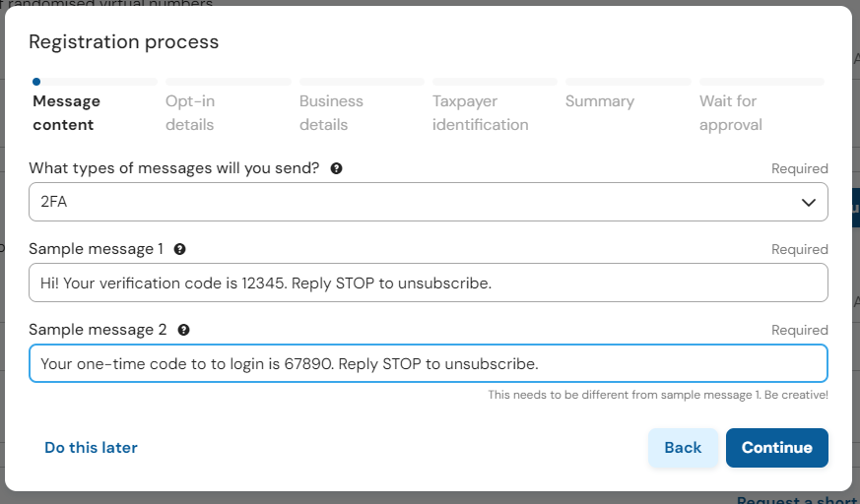Screen dimensions: 860x504
Task: Go to the Opt-in details step
Action: point(190,113)
